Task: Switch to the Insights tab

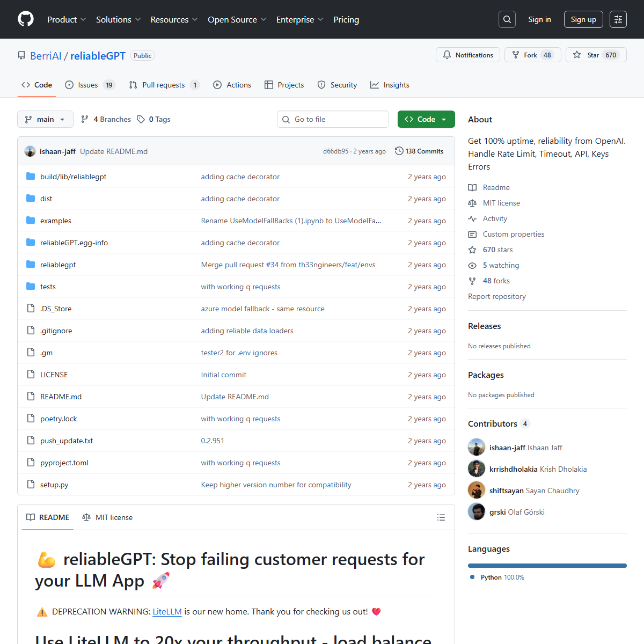Action: (390, 85)
